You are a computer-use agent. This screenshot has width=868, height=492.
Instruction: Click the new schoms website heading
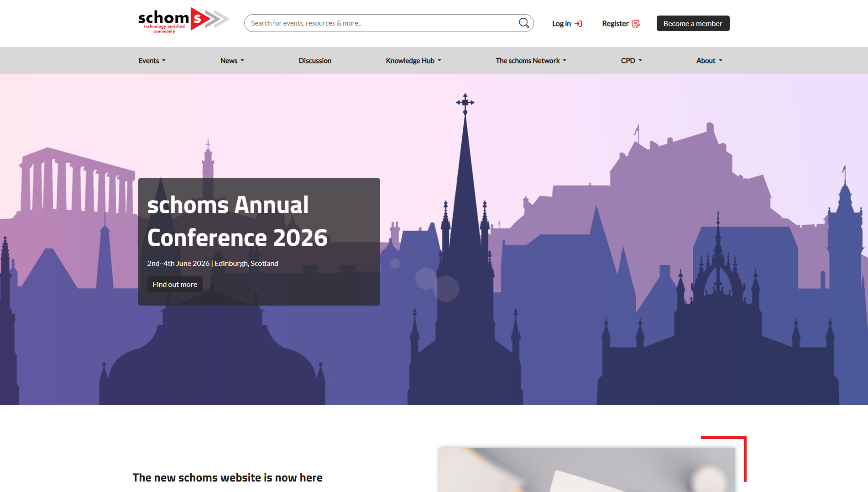coord(227,477)
